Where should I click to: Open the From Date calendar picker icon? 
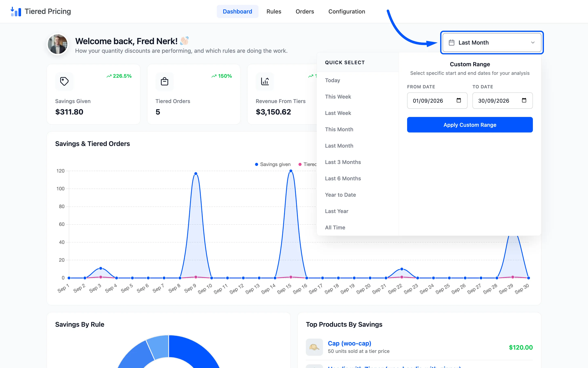(x=459, y=100)
